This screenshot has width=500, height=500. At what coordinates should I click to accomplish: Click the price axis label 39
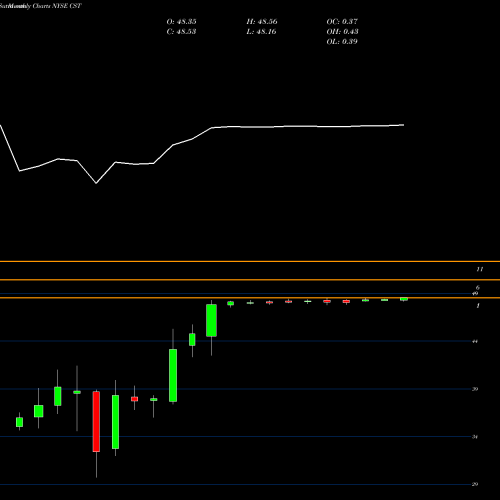[x=475, y=389]
